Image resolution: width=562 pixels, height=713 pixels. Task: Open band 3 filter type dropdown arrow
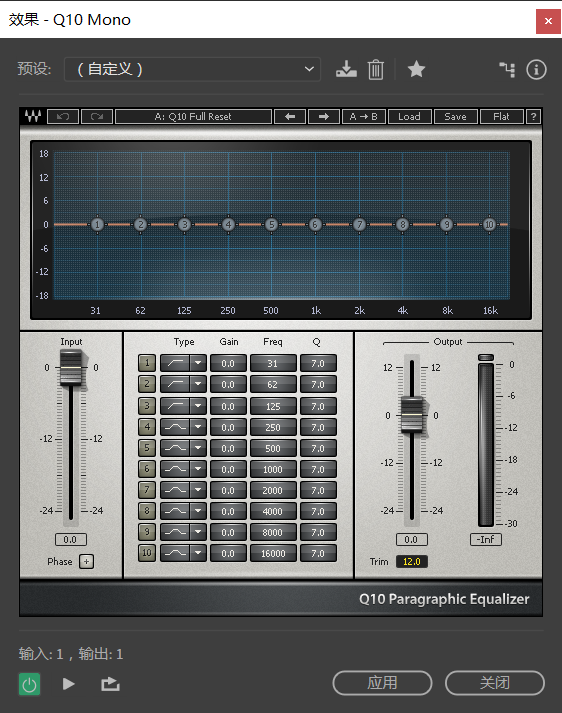point(198,406)
